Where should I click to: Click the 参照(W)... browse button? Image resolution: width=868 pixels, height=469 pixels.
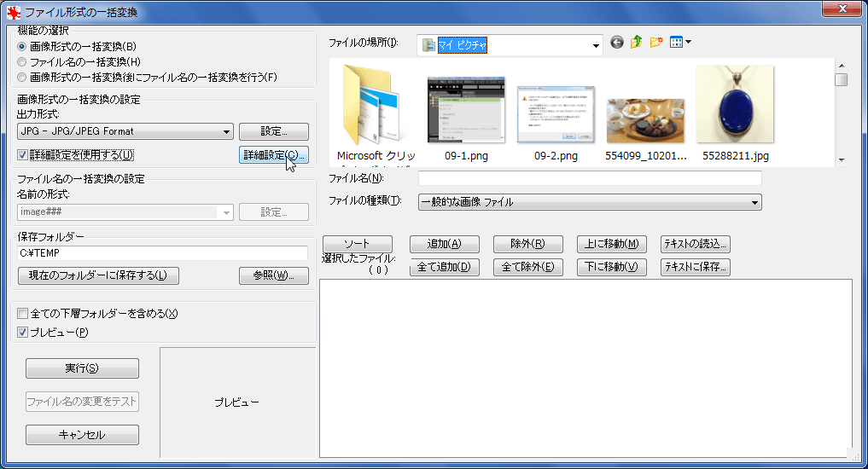pos(273,275)
